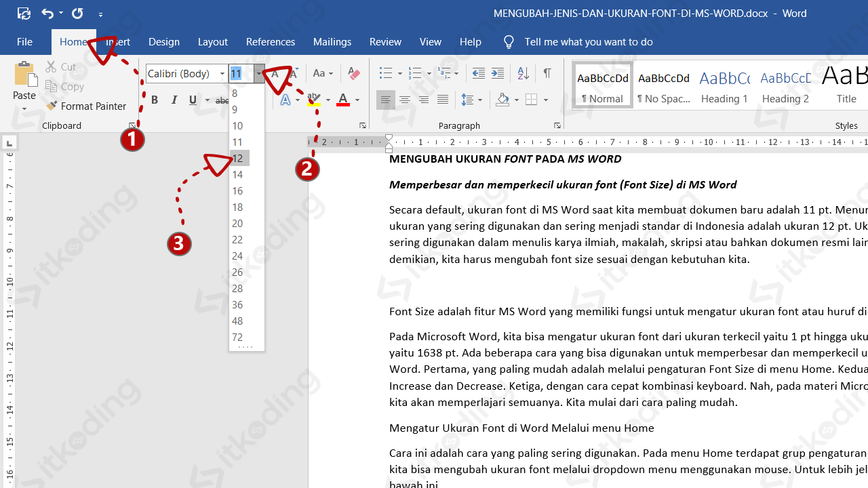
Task: Click the Redo/Repeat icon
Action: coord(77,14)
